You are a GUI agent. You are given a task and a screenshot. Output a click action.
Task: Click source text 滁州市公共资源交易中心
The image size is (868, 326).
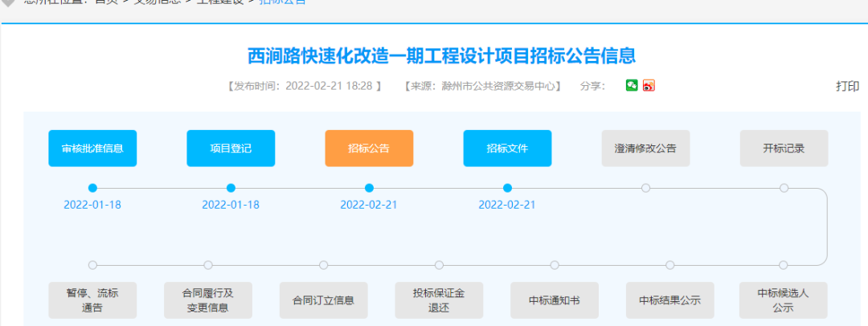pyautogui.click(x=498, y=87)
